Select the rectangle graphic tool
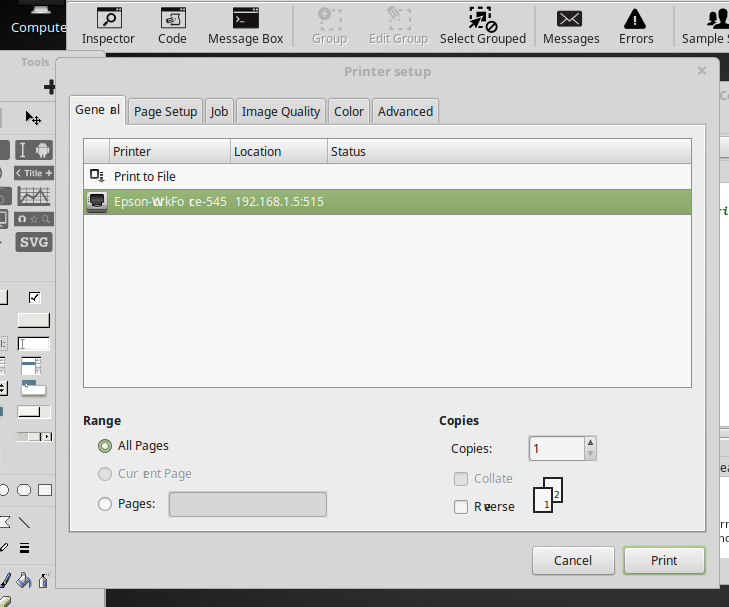 tap(45, 490)
